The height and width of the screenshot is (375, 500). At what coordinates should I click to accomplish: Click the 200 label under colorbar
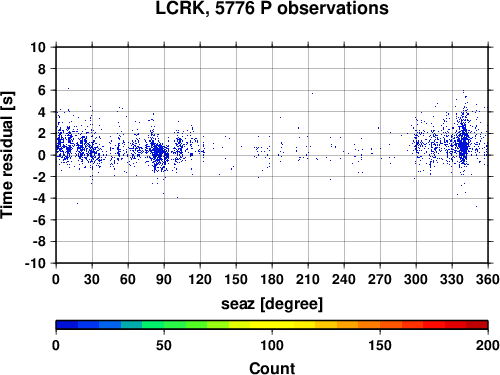pos(488,345)
